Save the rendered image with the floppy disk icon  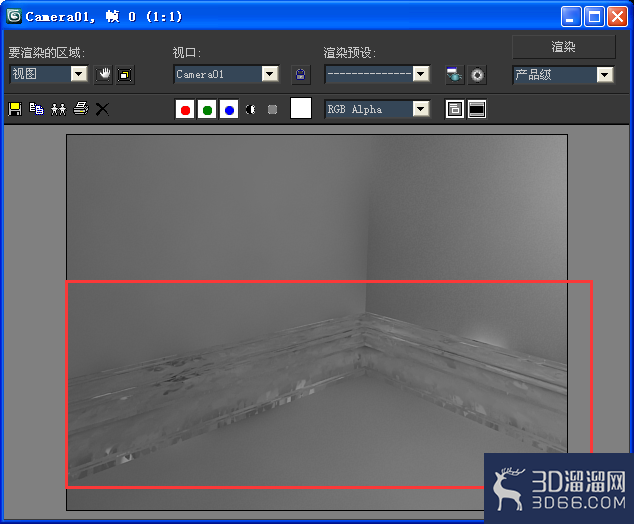(15, 109)
